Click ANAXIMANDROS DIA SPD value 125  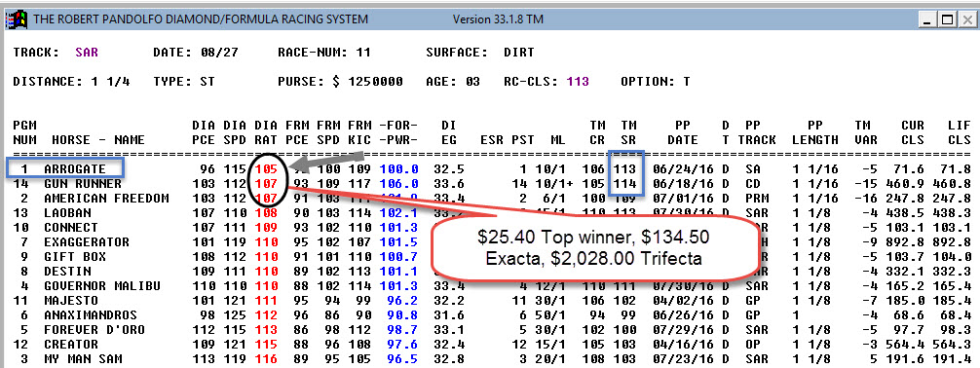tap(235, 315)
